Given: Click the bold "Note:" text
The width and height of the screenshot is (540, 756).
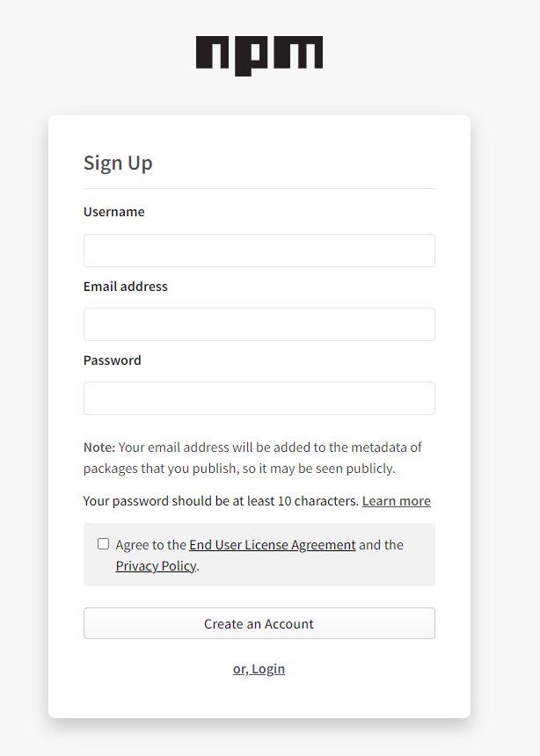Looking at the screenshot, I should tap(99, 447).
